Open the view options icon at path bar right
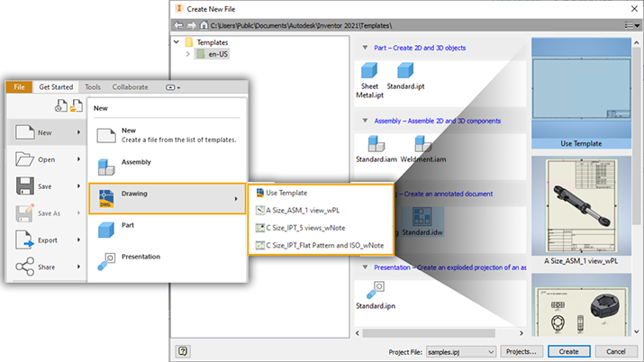 [631, 25]
